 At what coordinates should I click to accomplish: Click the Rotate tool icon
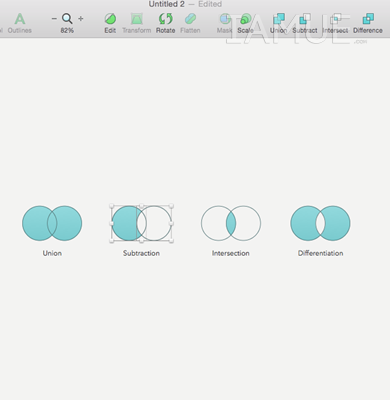click(x=165, y=19)
